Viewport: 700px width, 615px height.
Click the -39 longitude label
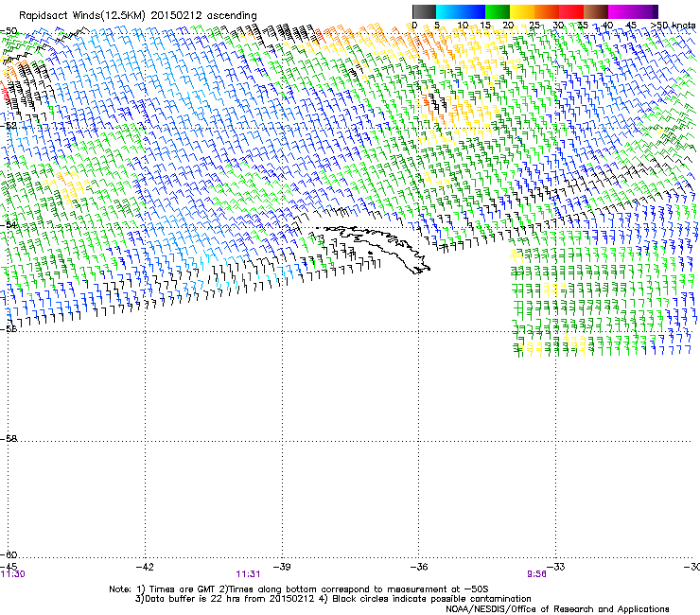point(282,567)
